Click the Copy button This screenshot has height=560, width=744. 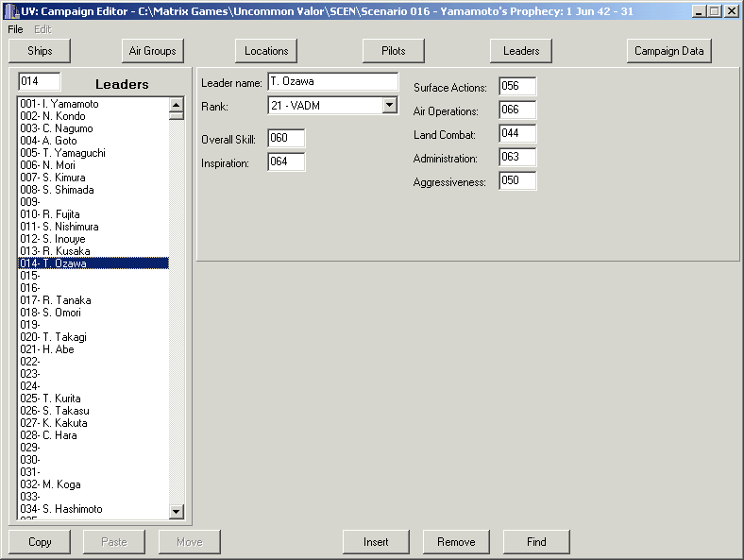40,542
